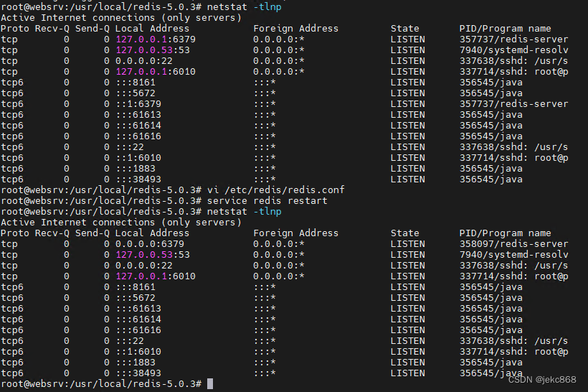
Task: Click the tcp6 protocol label in the ::1:6379 row
Action: (12, 104)
